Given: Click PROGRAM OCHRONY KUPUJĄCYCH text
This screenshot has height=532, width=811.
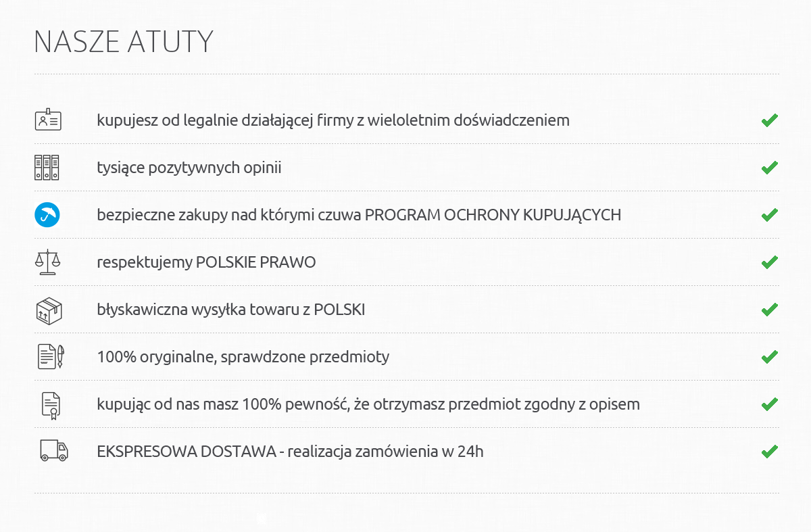Looking at the screenshot, I should click(x=493, y=215).
